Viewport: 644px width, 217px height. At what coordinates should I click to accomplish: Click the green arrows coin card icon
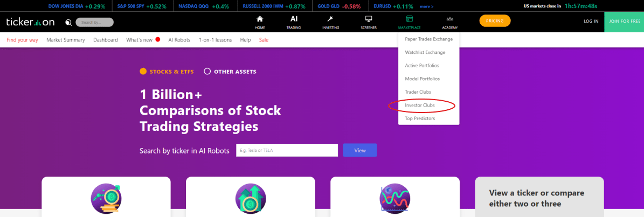tap(250, 198)
